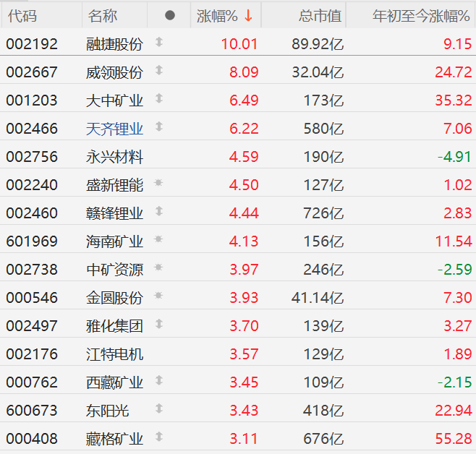Click stock code 002756
This screenshot has width=476, height=454.
[32, 157]
